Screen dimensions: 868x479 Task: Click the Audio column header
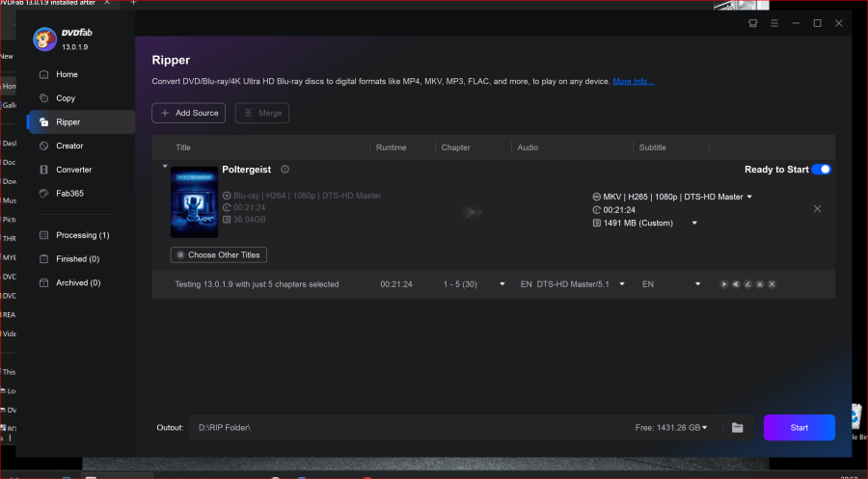pyautogui.click(x=528, y=147)
